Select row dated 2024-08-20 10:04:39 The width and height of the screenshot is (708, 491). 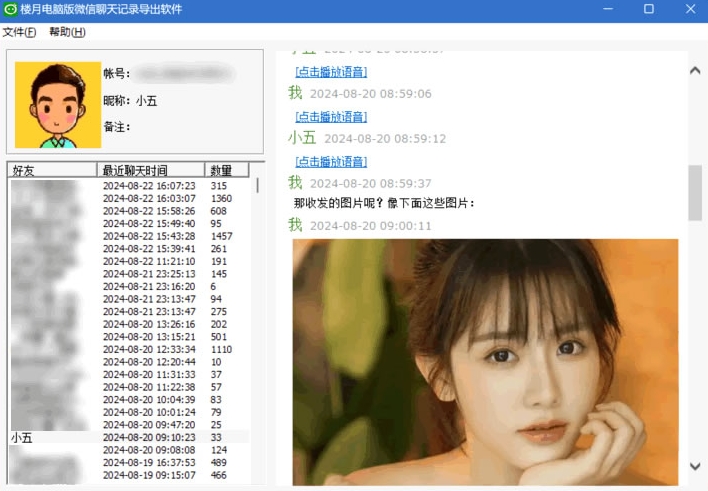tap(129, 400)
